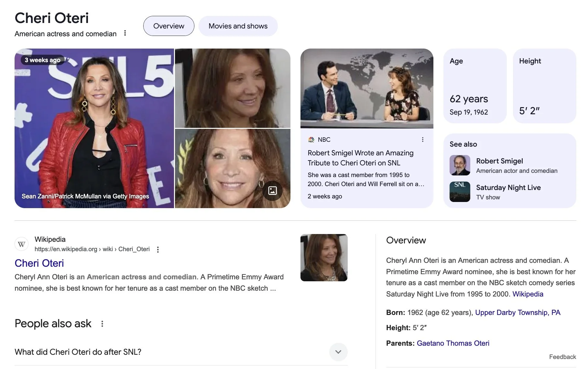588x369 pixels.
Task: Click the 2 weeks ago article timestamp
Action: point(325,196)
